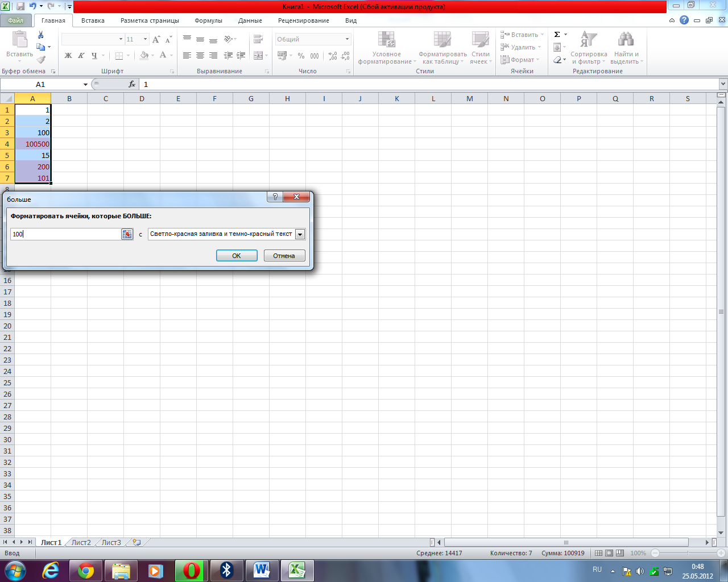Screen dimensions: 728x582
Task: Click the value field containing 100 in dialog
Action: (x=65, y=234)
